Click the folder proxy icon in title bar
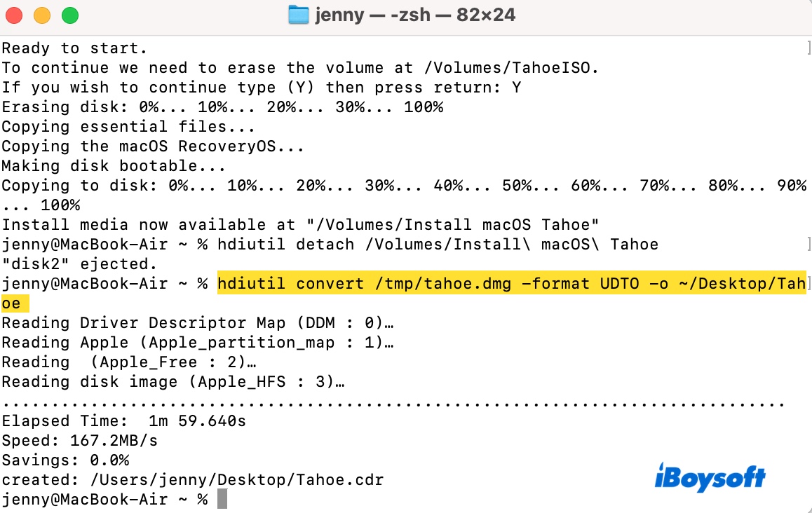 pos(299,15)
